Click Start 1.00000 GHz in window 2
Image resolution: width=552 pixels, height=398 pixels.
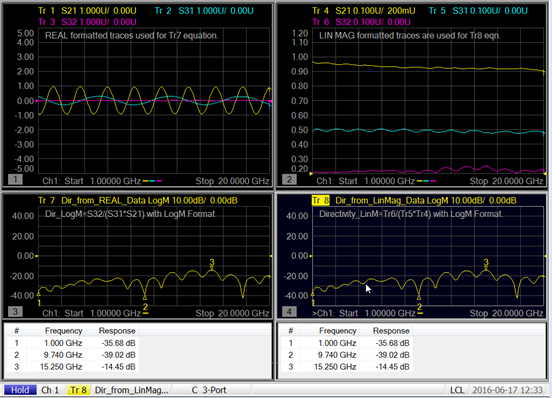click(376, 181)
